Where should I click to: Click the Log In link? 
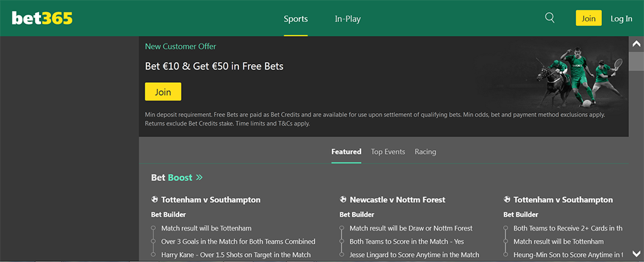(621, 19)
